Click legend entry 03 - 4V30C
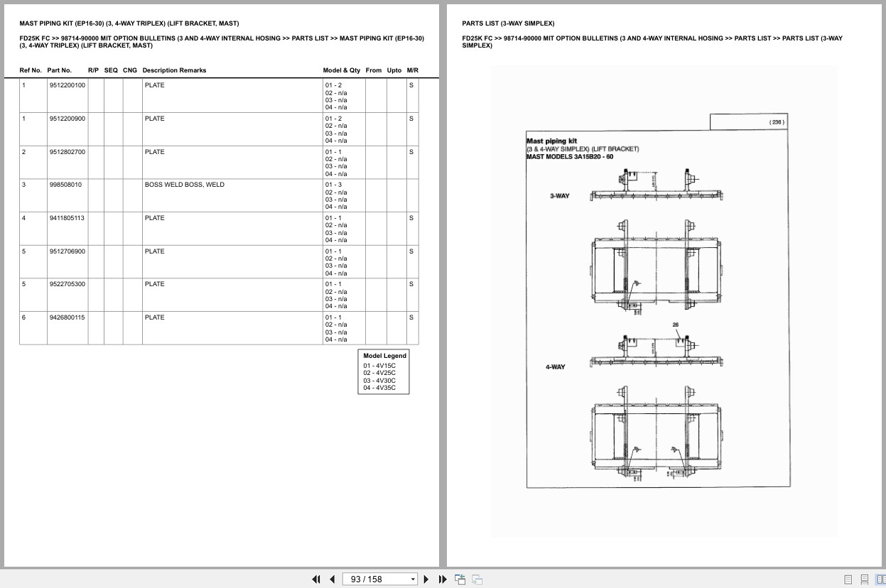 [379, 381]
